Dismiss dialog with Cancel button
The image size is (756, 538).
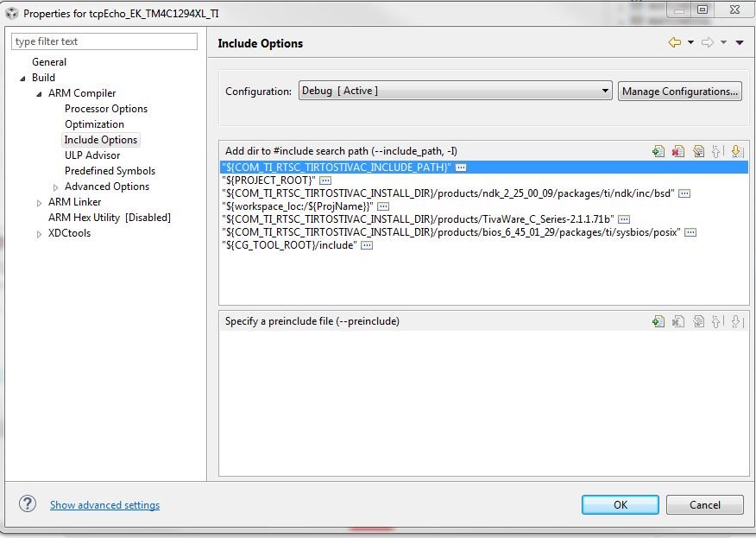[704, 504]
